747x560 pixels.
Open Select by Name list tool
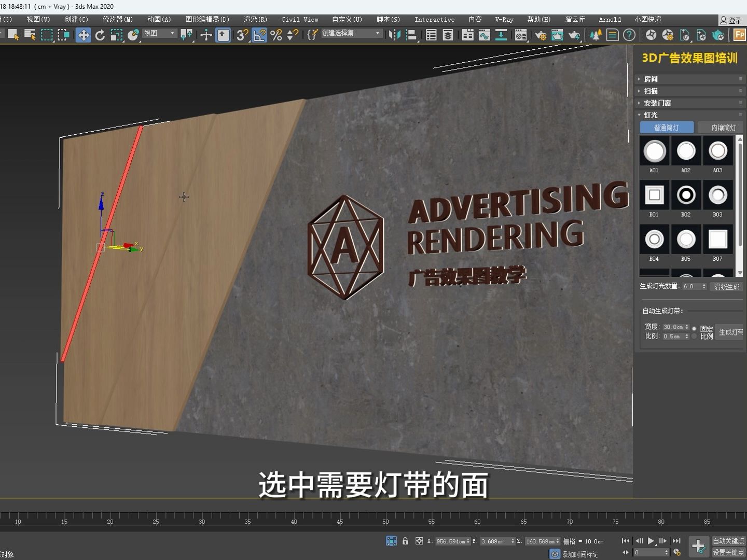point(30,35)
